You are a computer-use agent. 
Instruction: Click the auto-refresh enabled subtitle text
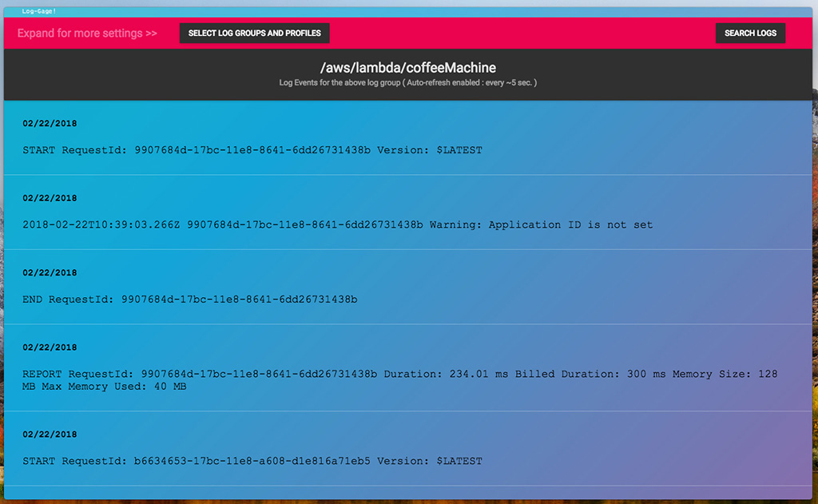(x=408, y=82)
